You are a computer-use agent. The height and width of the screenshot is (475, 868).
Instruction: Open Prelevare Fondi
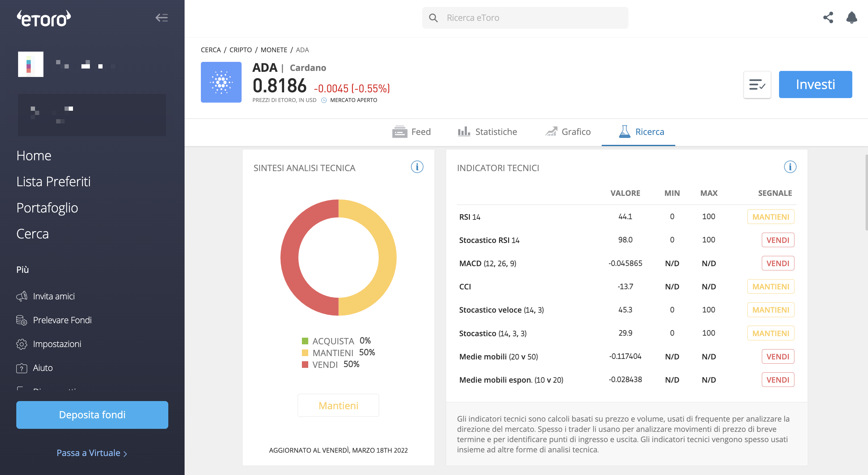click(x=62, y=320)
